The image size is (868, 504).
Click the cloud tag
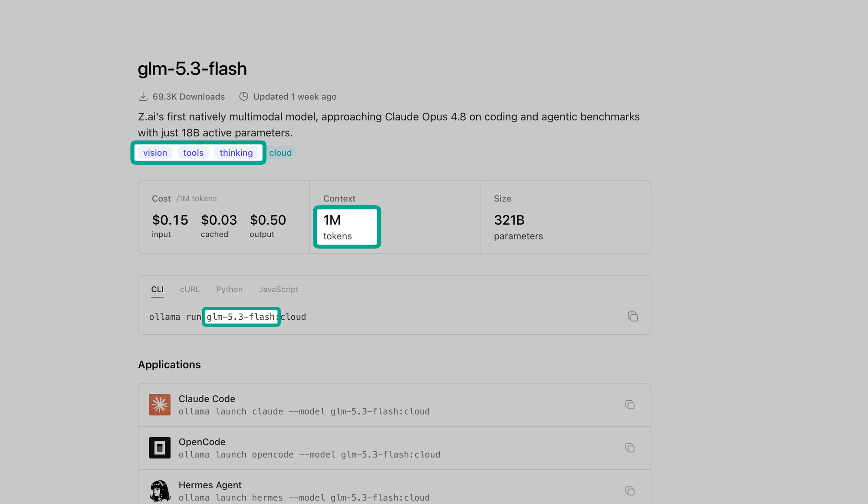click(x=280, y=153)
